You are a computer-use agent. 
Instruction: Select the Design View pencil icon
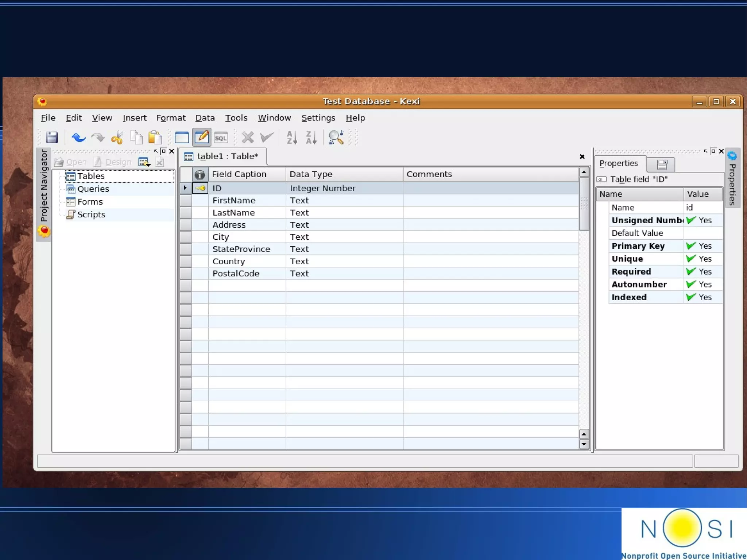pos(201,137)
